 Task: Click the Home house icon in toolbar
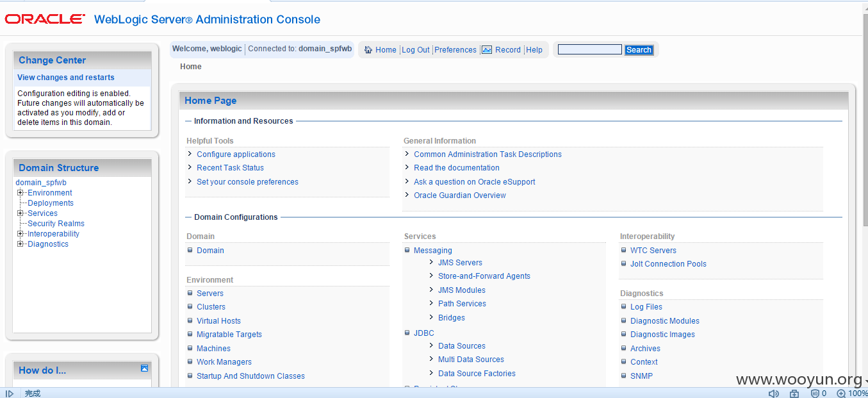point(368,50)
